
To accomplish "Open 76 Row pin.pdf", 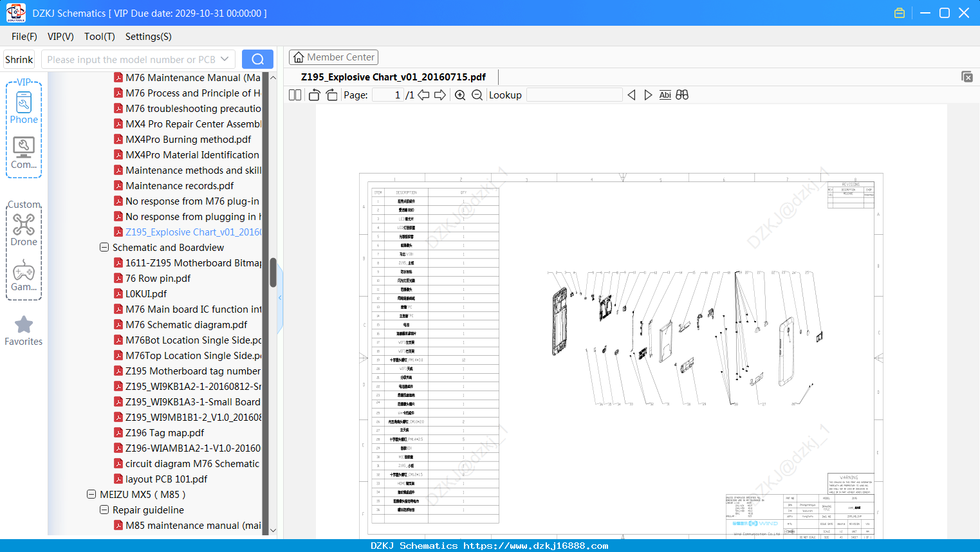I will click(153, 279).
